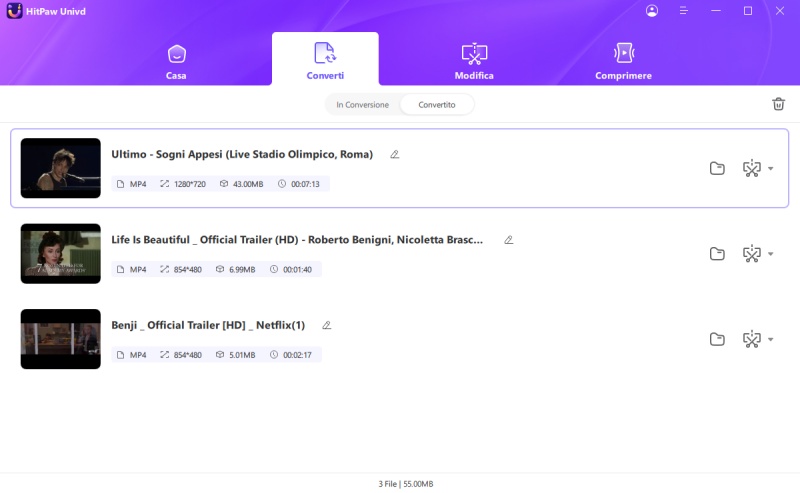Viewport: 800px width, 493px height.
Task: Expand edit dropdown arrow for Ultimo video
Action: tap(770, 168)
